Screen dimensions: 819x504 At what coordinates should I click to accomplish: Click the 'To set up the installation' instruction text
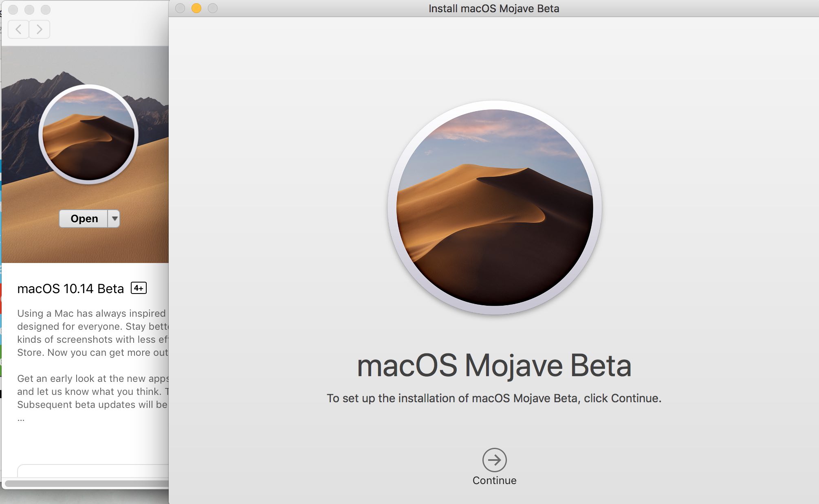pos(494,398)
